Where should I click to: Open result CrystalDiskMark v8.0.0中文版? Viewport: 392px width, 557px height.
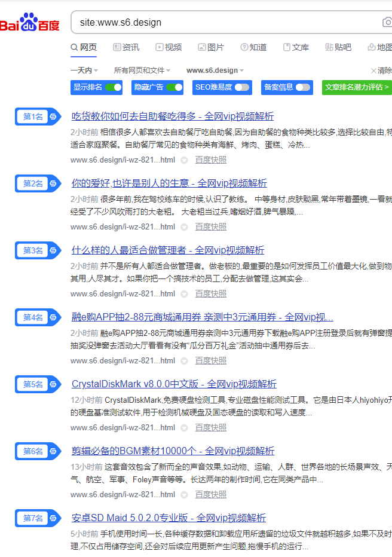coord(174,384)
